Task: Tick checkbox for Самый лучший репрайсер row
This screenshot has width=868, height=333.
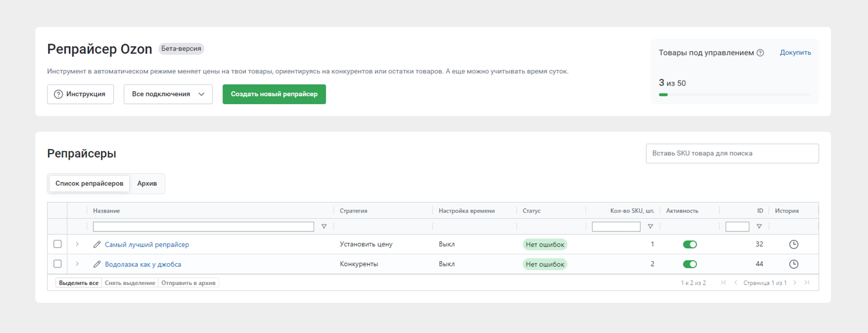Action: pos(58,244)
